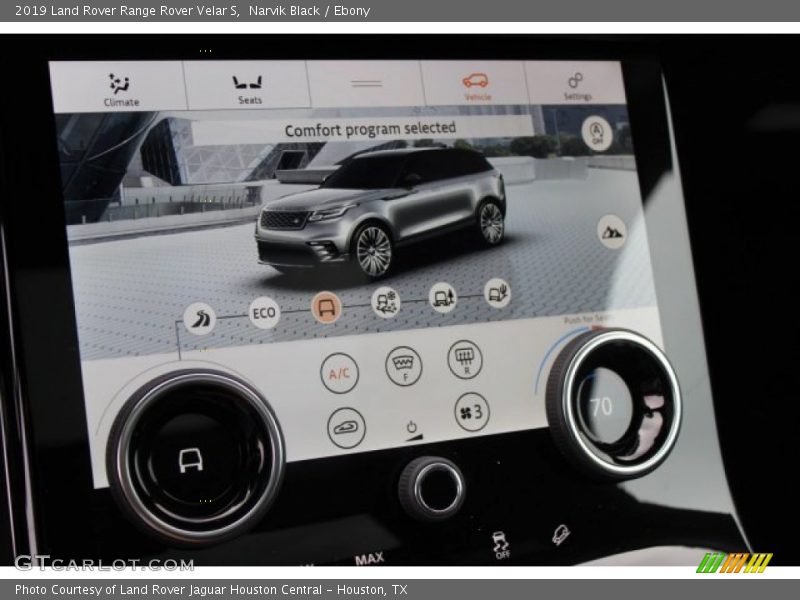Toggle front windshield defrost

[403, 366]
